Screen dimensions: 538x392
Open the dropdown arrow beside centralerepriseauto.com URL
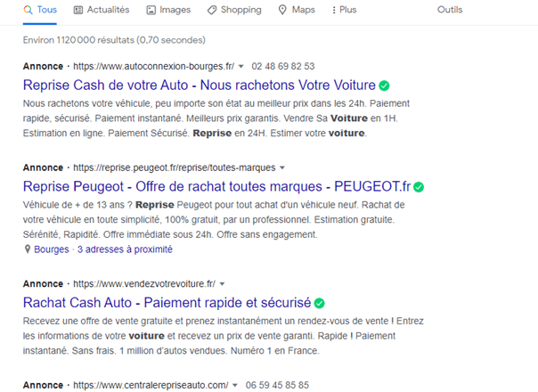(x=235, y=385)
